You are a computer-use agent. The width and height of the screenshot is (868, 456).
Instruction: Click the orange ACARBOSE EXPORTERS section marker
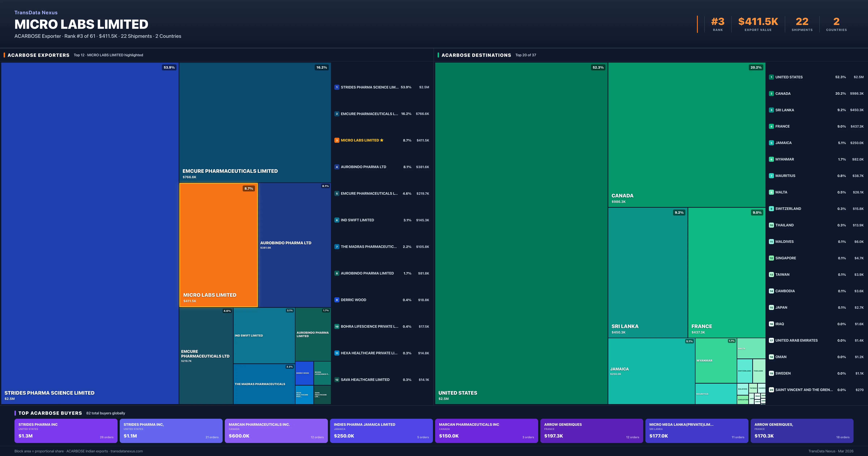click(4, 55)
